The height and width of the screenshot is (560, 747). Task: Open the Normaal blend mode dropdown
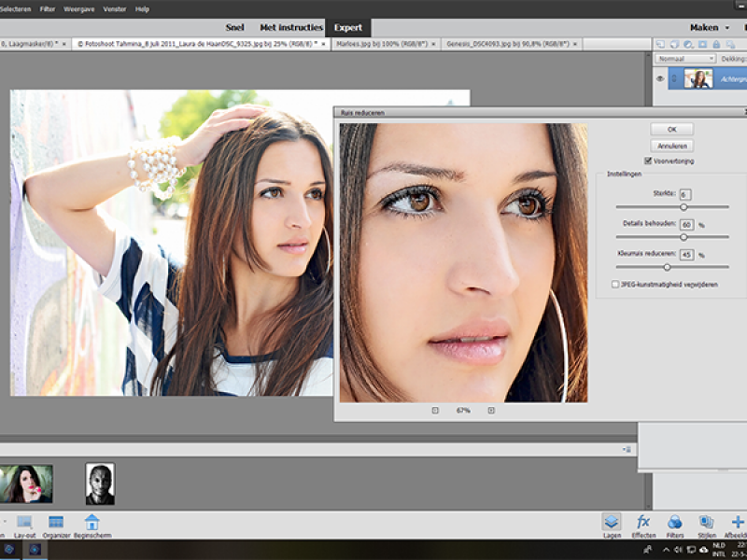coord(684,58)
